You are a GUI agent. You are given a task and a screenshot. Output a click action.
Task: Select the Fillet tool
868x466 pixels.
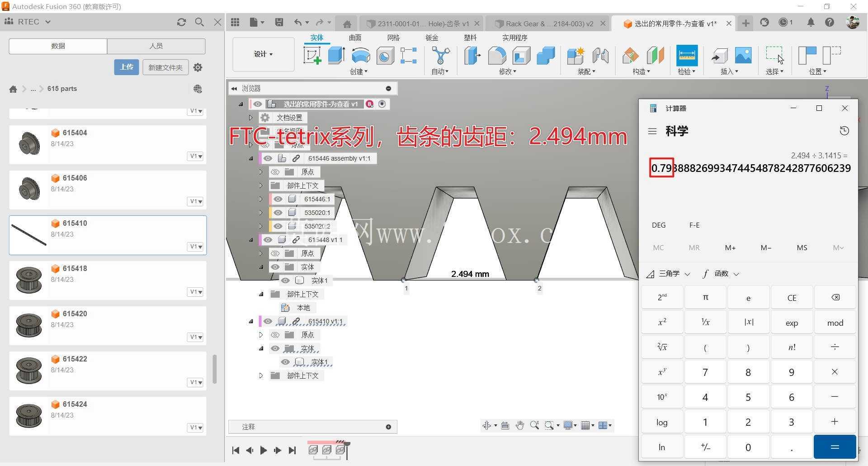pos(497,56)
